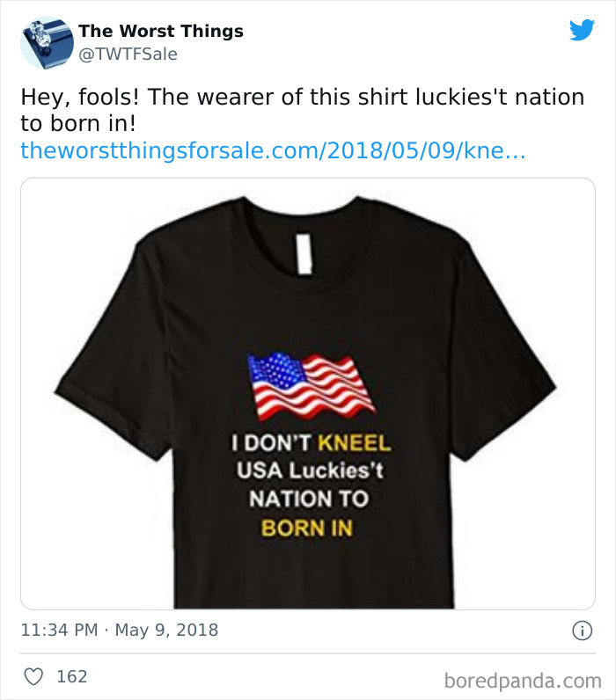This screenshot has height=700, width=616.
Task: Click the NATION TO line on the shirt
Action: coord(308,499)
